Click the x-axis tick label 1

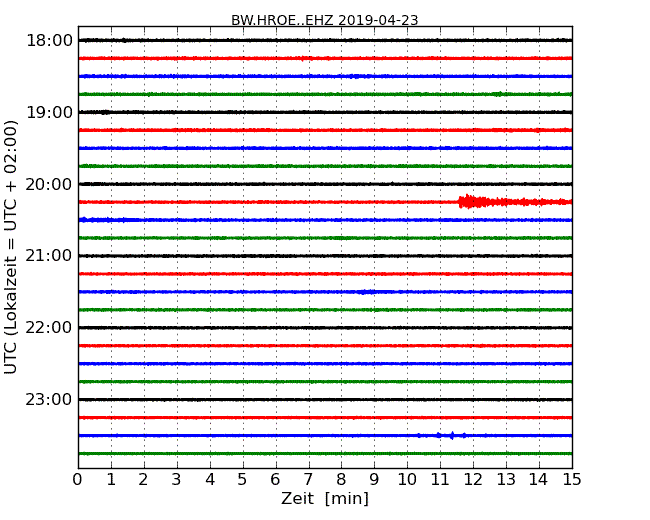[x=111, y=480]
